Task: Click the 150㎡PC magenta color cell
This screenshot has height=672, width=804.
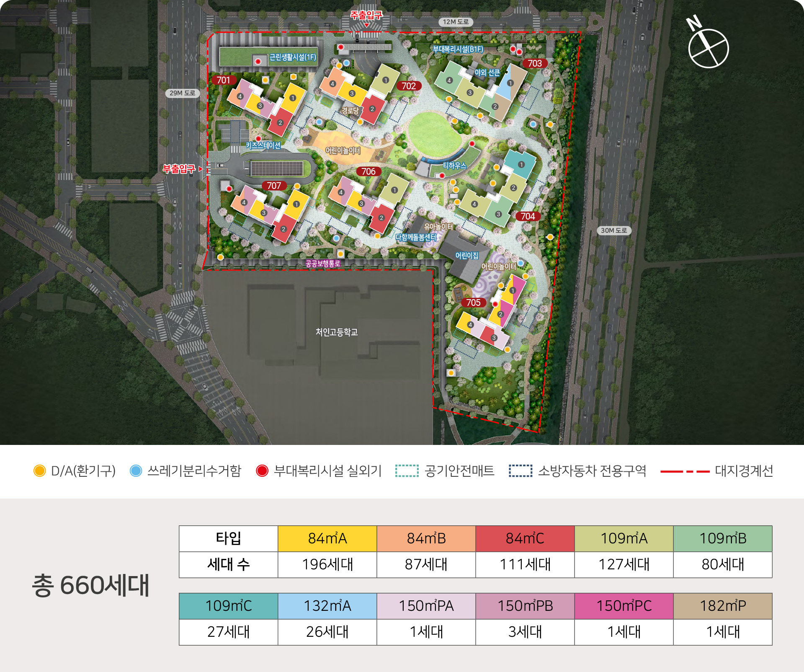Action: 624,606
